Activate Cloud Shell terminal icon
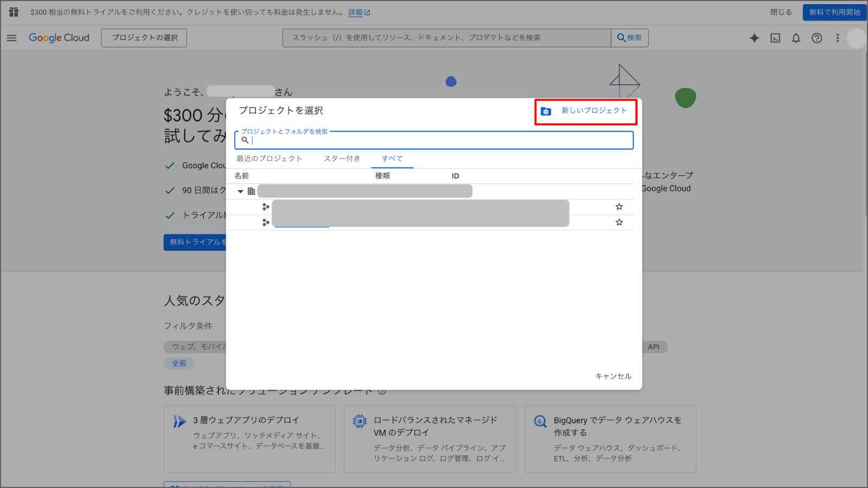The image size is (868, 488). coord(775,38)
